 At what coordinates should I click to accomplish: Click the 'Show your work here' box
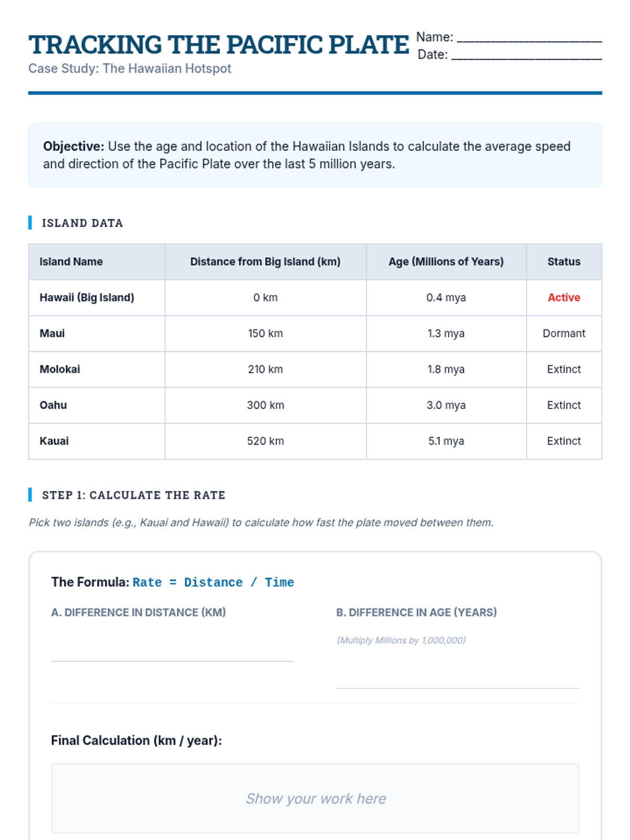pos(315,798)
